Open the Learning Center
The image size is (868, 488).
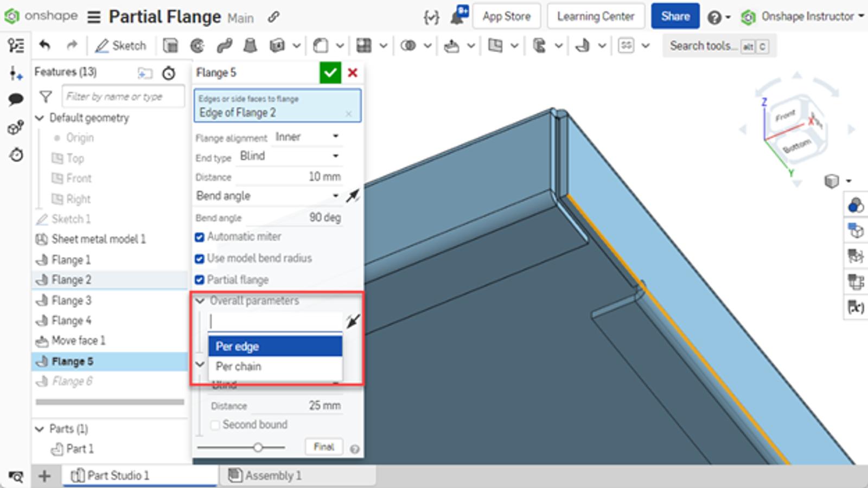[595, 16]
